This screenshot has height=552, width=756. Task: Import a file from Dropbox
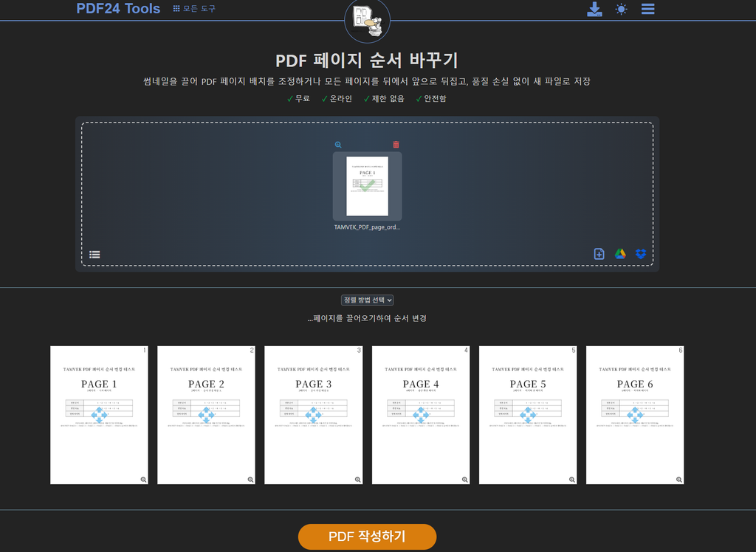pyautogui.click(x=641, y=254)
